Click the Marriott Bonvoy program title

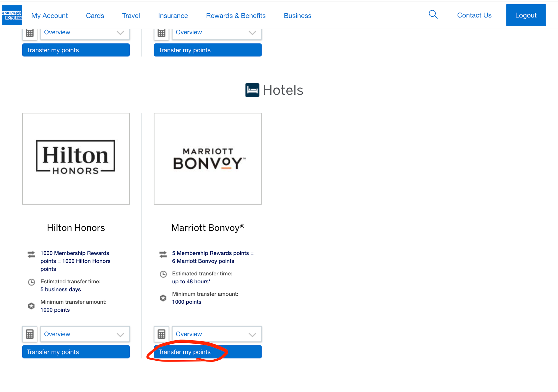[208, 228]
